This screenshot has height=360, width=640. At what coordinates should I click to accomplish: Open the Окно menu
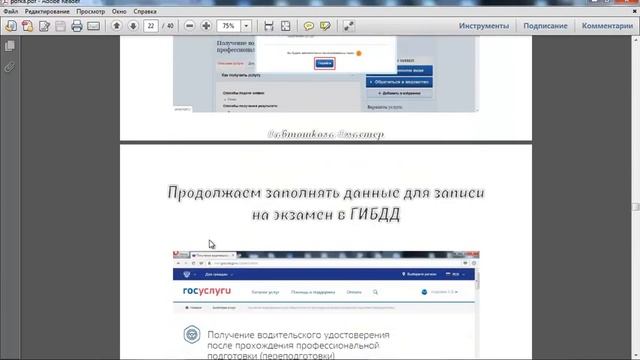pos(119,11)
